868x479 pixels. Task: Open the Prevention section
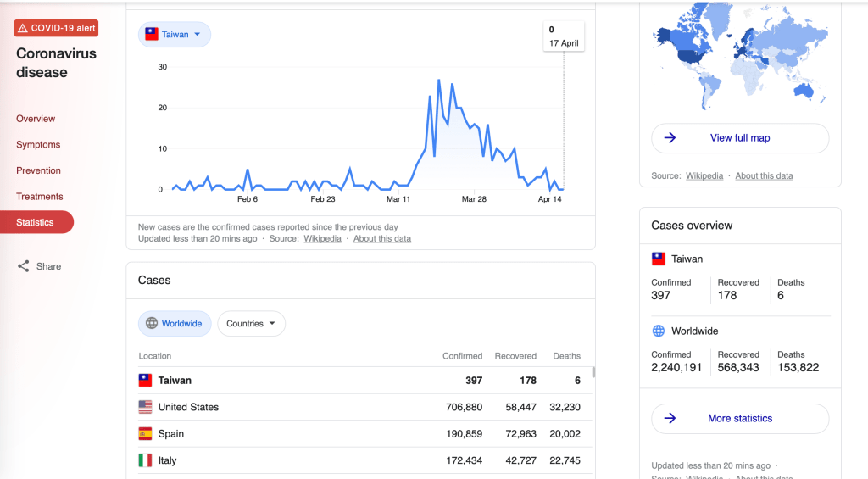38,170
